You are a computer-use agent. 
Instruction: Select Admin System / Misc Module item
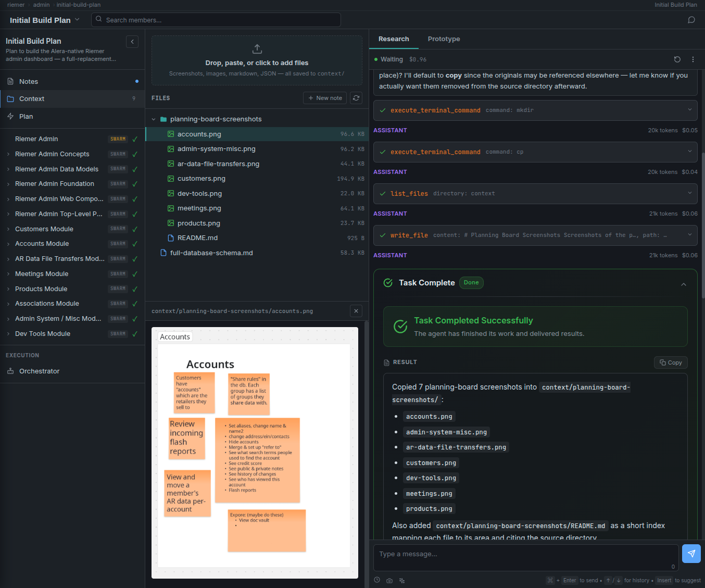[x=72, y=319]
